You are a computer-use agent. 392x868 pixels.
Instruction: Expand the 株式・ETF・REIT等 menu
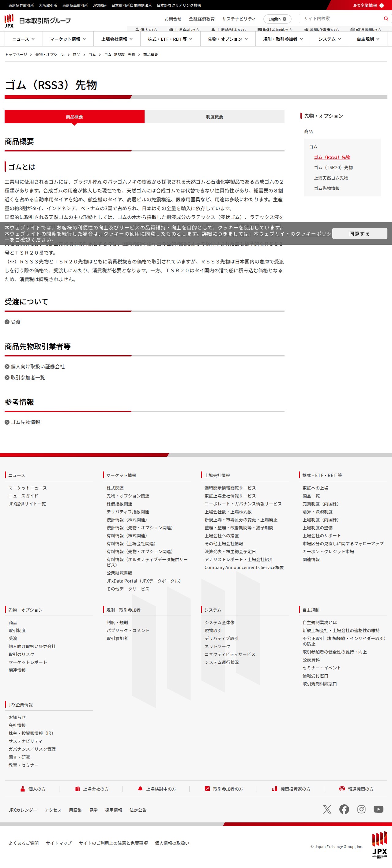170,39
